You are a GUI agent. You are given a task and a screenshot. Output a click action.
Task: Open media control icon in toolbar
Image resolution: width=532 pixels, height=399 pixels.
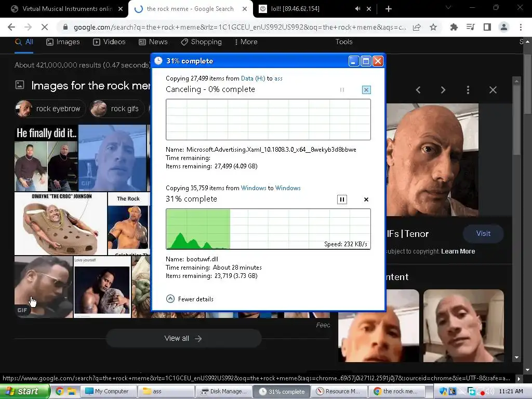[x=470, y=27]
